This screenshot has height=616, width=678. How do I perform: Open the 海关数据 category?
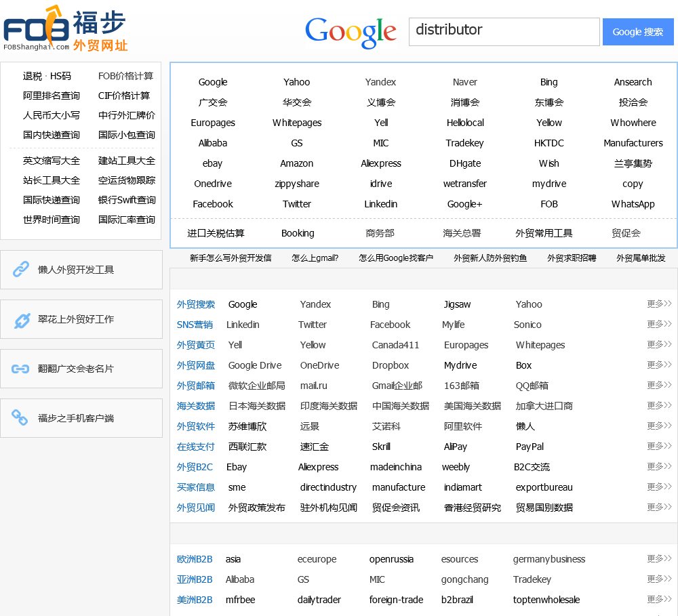click(x=195, y=406)
